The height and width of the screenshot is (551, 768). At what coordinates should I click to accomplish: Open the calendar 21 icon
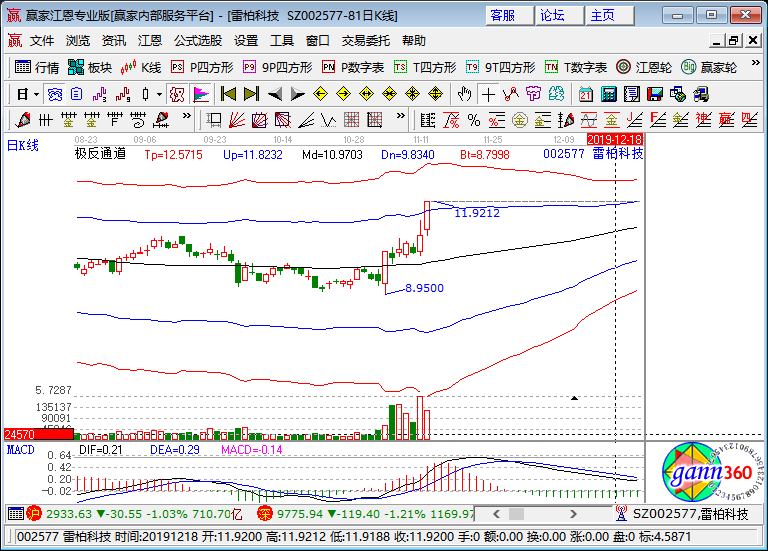point(586,94)
